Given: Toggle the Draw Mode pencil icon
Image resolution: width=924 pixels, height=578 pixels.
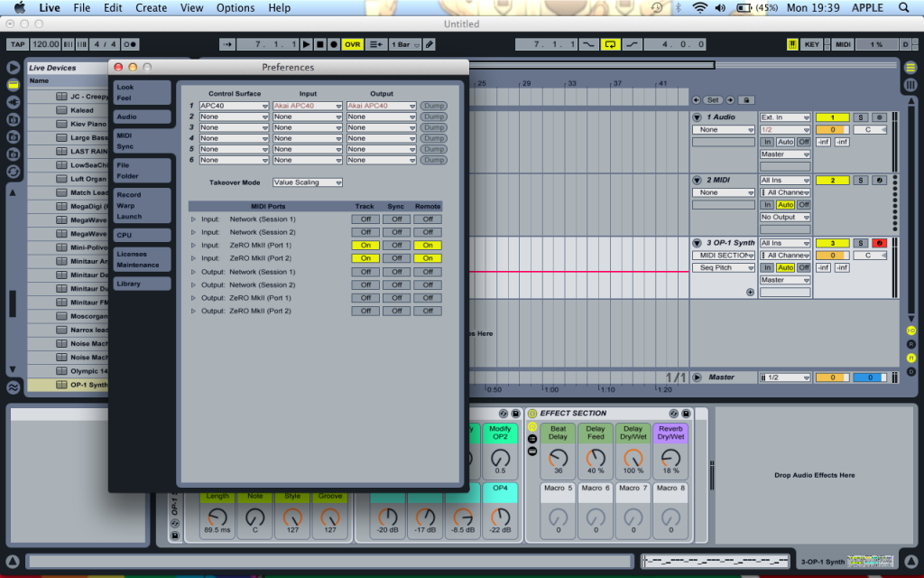Looking at the screenshot, I should tap(429, 44).
